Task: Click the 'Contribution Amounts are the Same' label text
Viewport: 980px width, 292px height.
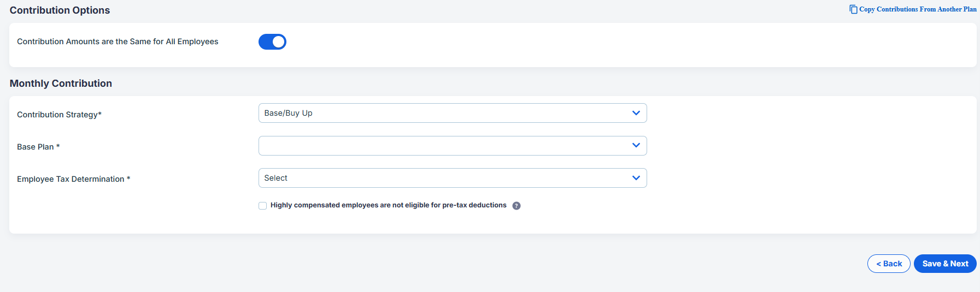Action: (x=118, y=41)
